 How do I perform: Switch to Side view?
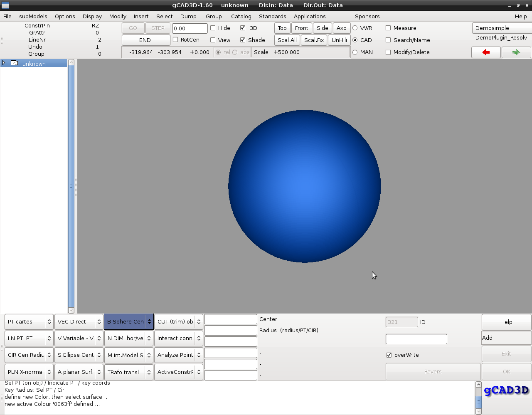click(x=323, y=28)
